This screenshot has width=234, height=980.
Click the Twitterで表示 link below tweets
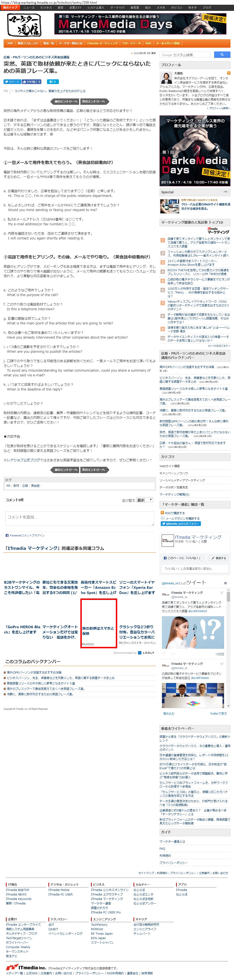(x=218, y=713)
